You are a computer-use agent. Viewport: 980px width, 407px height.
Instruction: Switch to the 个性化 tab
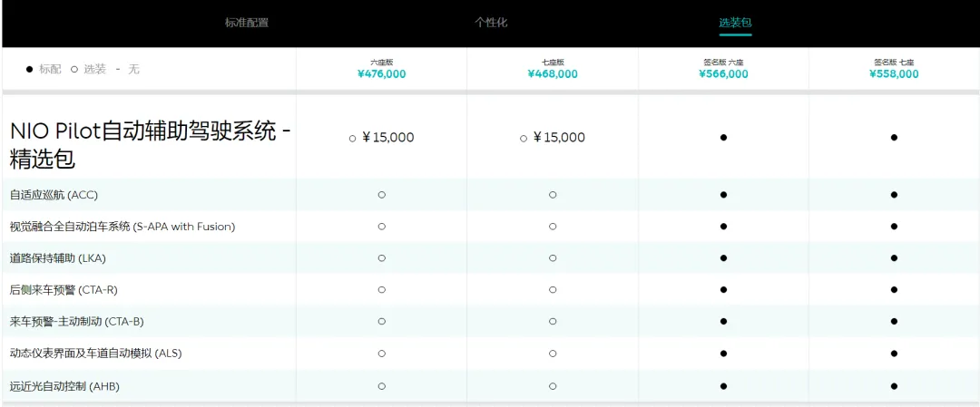(x=491, y=23)
